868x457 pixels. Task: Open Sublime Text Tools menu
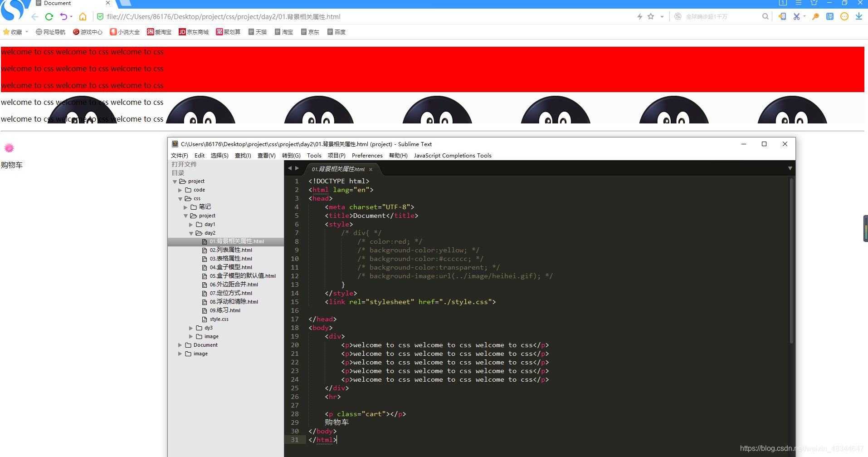tap(314, 156)
